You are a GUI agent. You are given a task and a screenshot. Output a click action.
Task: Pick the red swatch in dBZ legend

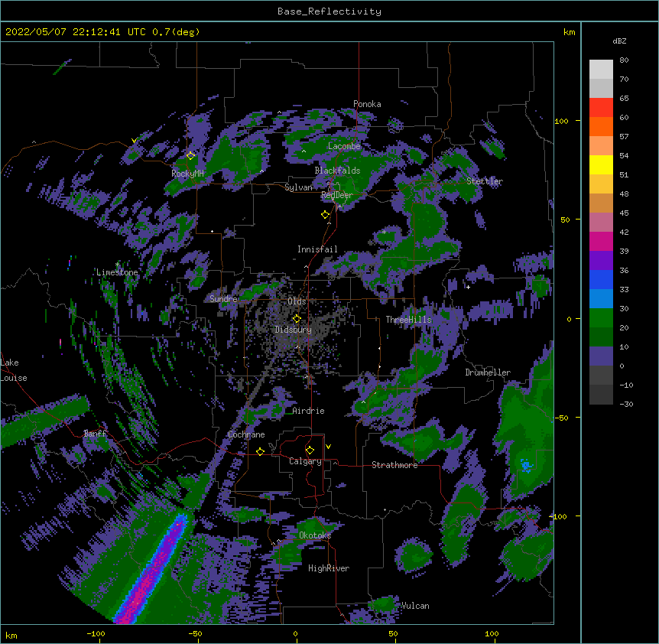[x=601, y=108]
